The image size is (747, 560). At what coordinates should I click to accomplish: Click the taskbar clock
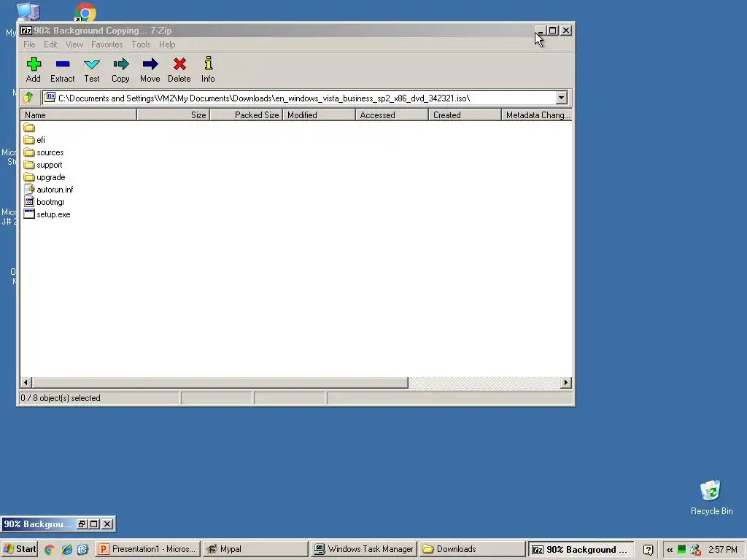[723, 550]
